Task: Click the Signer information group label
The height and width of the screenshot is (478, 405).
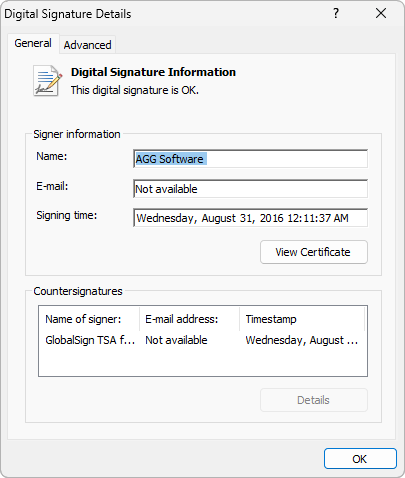Action: click(x=77, y=134)
